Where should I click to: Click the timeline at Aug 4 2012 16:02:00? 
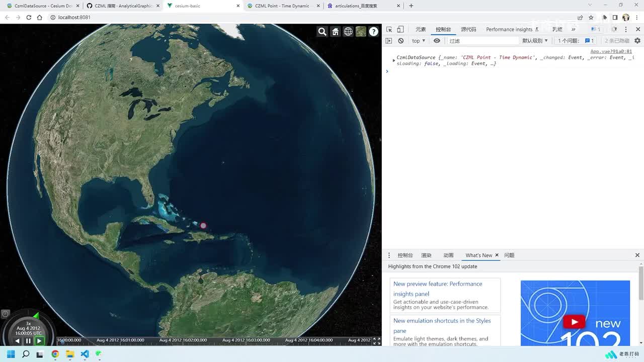point(183,340)
